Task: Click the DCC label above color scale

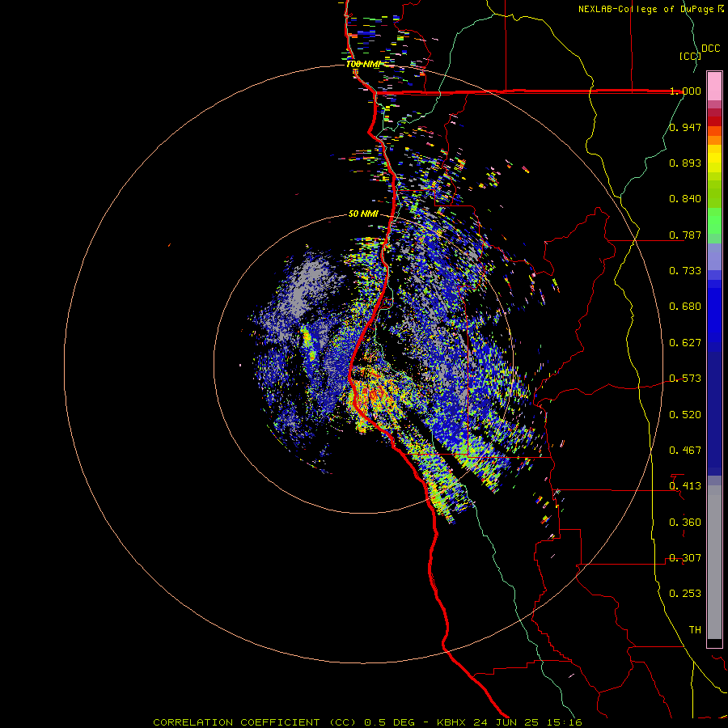Action: tap(711, 49)
